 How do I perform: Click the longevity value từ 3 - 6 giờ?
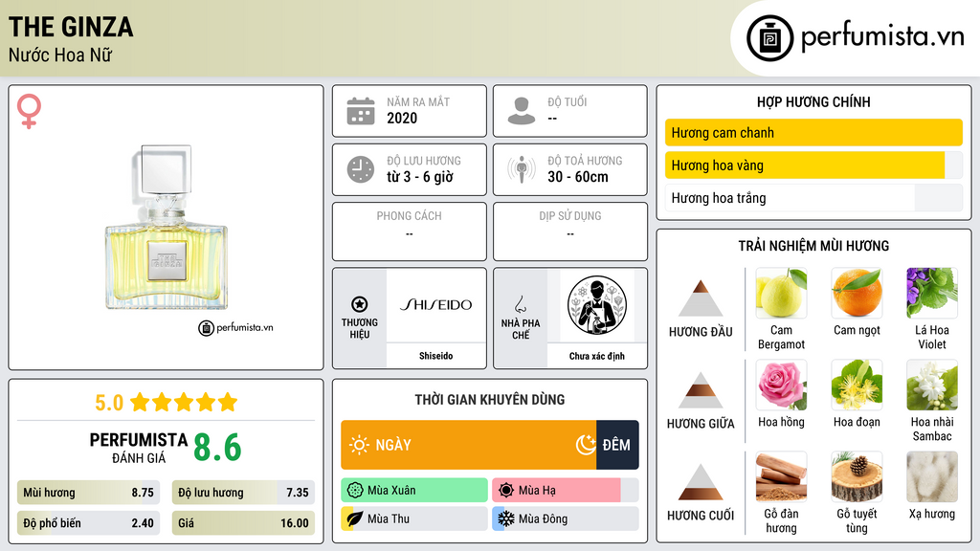419,177
